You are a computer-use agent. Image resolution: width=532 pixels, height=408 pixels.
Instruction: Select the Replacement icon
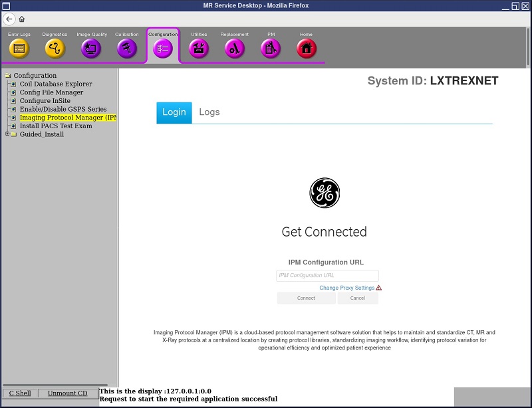coord(235,48)
